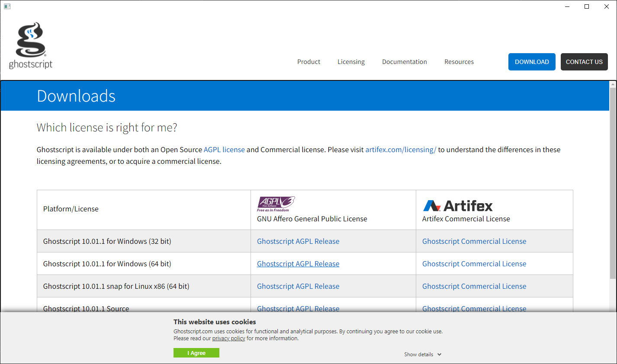Open the Licensing menu
The width and height of the screenshot is (617, 364).
click(x=351, y=61)
